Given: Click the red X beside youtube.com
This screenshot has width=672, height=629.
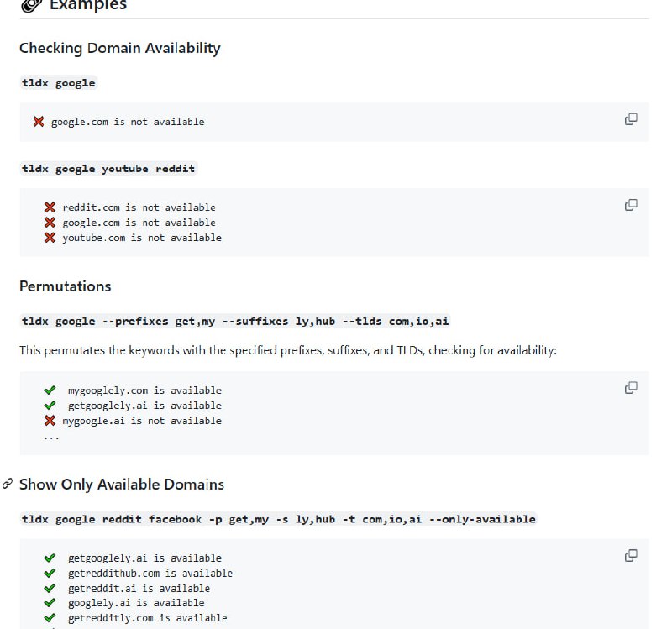Looking at the screenshot, I should tap(50, 238).
